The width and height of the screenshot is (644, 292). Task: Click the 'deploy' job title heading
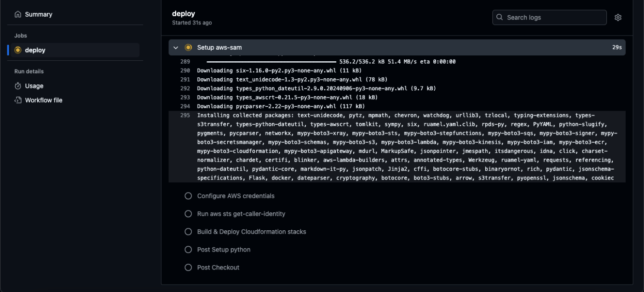[x=184, y=14]
